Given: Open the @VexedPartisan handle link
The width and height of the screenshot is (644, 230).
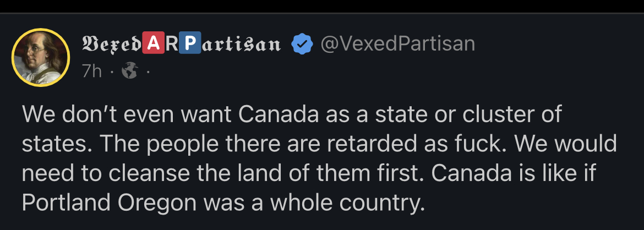Looking at the screenshot, I should pyautogui.click(x=397, y=44).
